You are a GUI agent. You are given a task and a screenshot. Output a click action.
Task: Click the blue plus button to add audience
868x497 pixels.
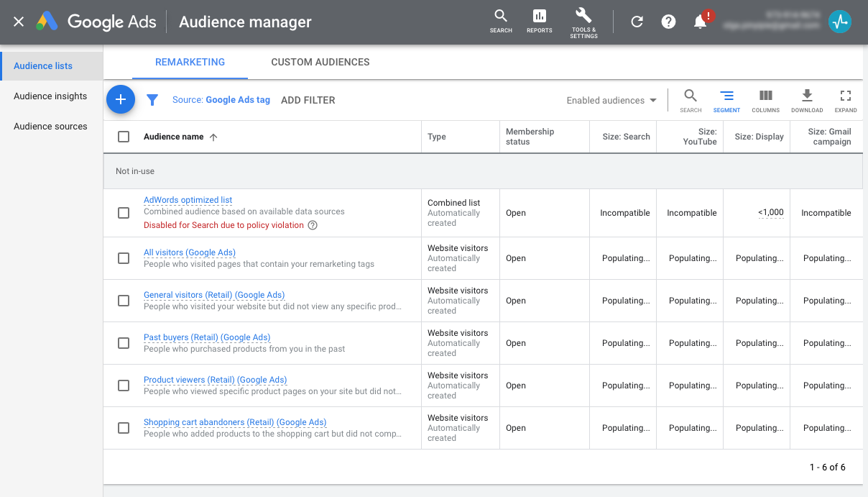pos(121,100)
